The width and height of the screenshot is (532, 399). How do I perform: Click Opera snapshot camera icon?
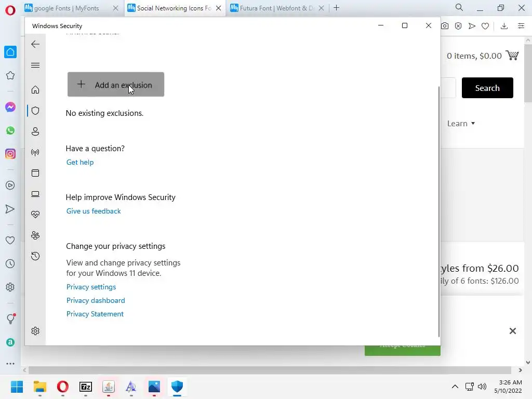445,26
